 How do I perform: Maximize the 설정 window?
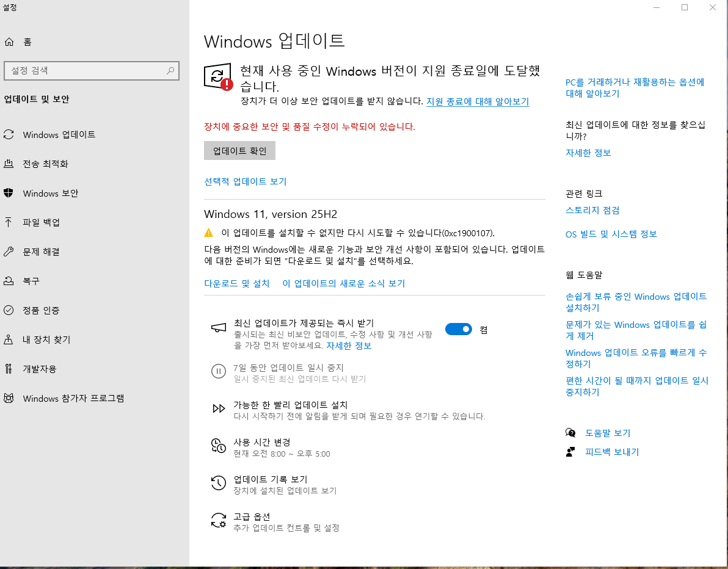pos(685,7)
